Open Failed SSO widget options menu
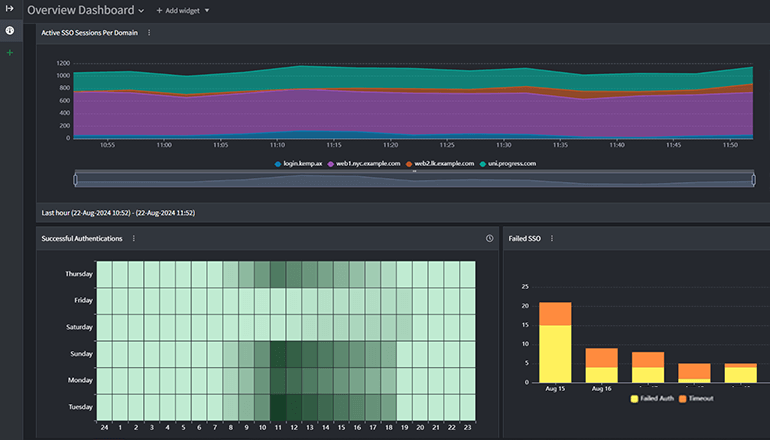The image size is (770, 440). pyautogui.click(x=551, y=239)
